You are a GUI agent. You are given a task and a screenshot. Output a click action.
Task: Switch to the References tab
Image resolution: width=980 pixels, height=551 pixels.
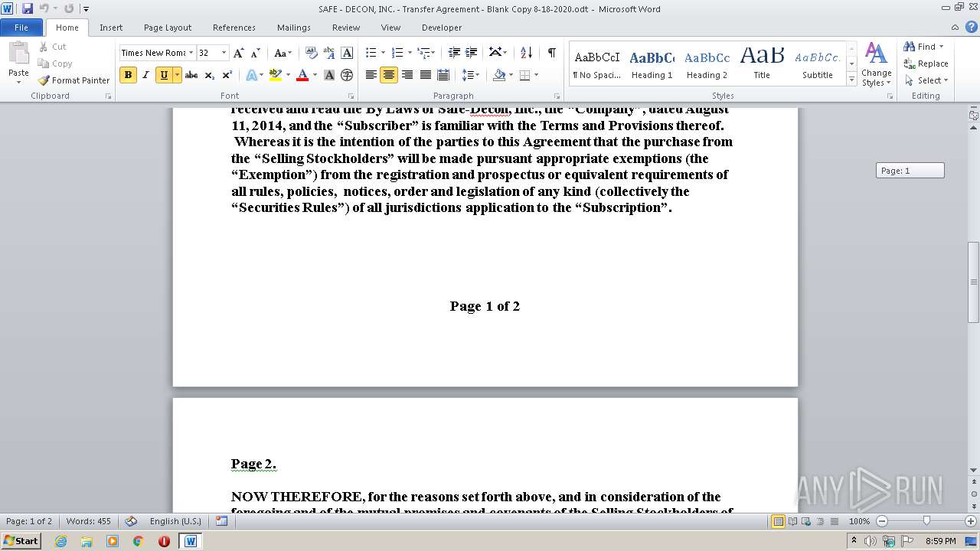[234, 28]
